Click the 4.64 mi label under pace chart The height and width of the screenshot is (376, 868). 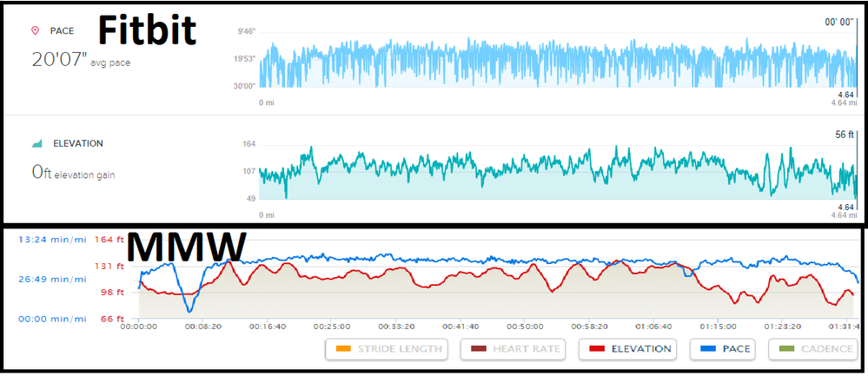844,102
